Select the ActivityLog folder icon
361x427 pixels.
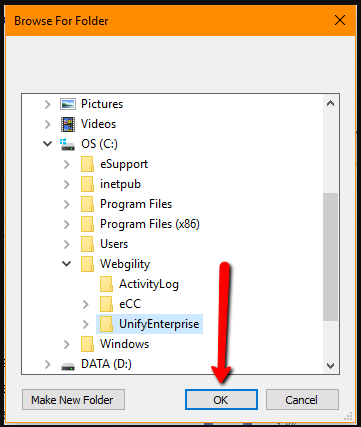point(106,284)
